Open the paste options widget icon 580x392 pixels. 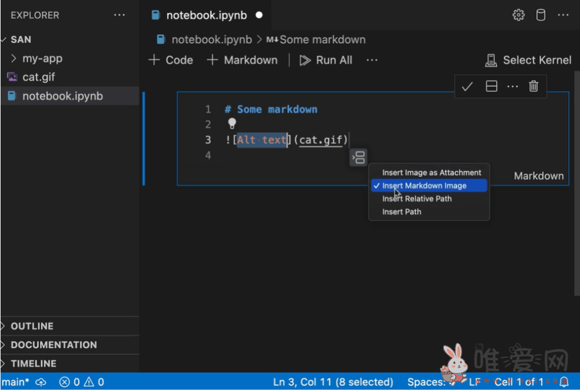358,157
